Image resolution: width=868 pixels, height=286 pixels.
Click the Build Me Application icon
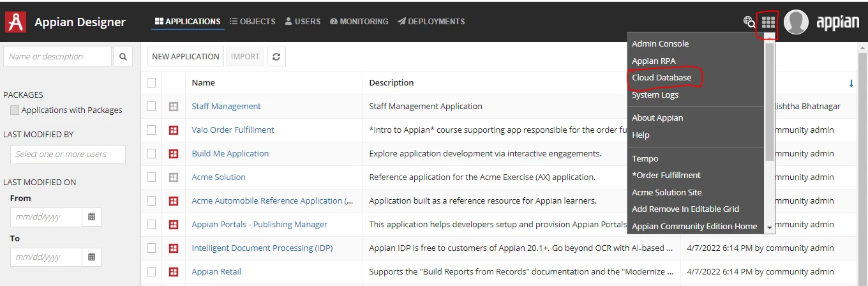click(x=174, y=154)
